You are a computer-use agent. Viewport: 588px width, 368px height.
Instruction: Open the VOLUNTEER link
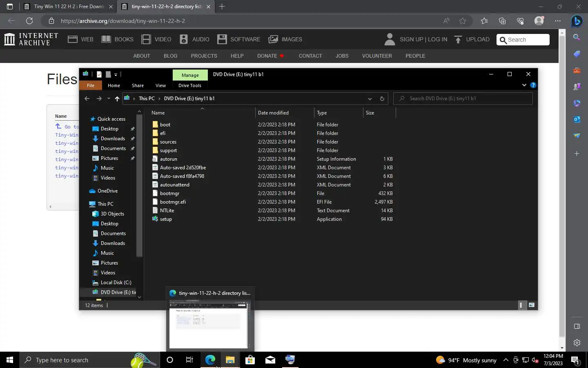(377, 56)
